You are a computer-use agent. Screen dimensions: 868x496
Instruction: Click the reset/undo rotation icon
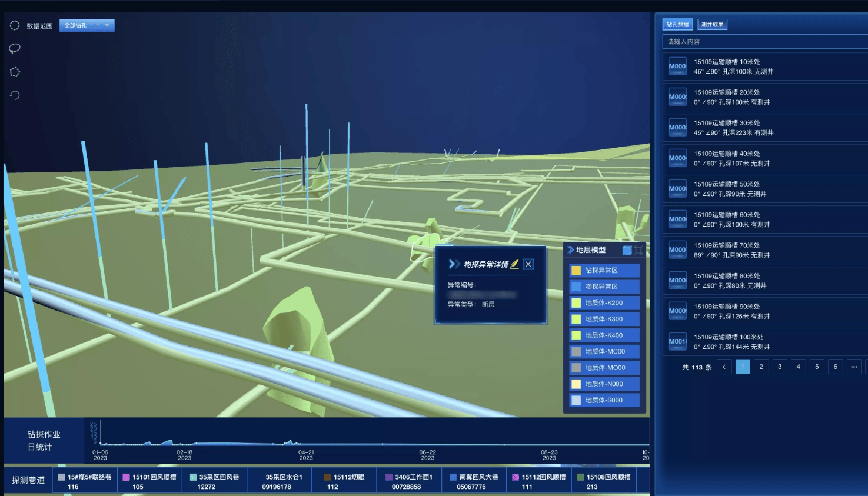(x=15, y=95)
